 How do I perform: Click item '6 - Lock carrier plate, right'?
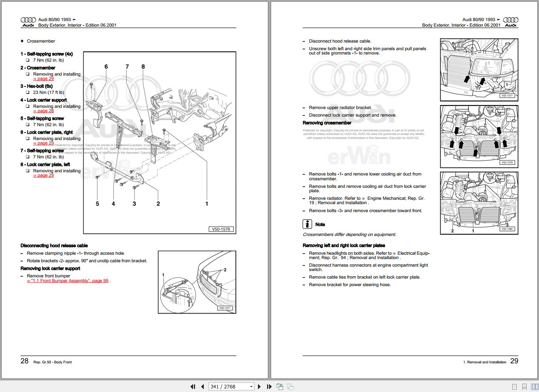tap(47, 133)
